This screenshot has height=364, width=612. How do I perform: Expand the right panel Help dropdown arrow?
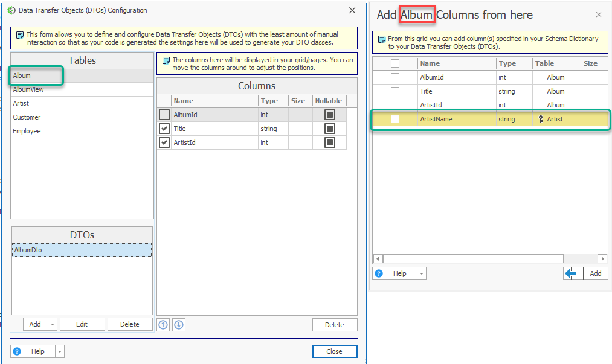click(422, 273)
